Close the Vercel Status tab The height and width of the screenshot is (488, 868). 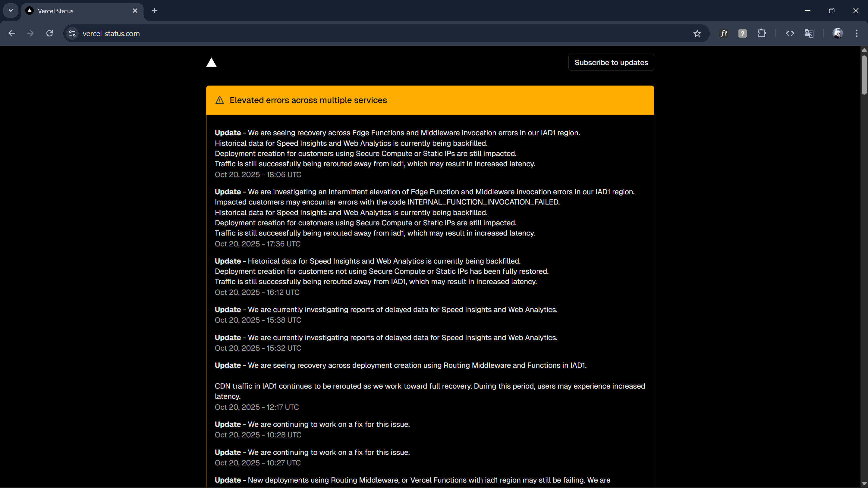click(135, 11)
